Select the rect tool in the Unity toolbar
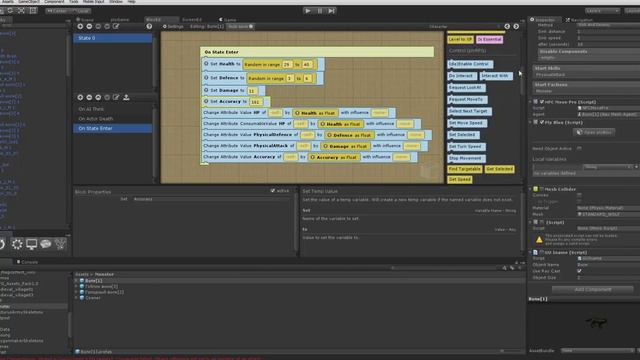640x360 pixels. click(x=33, y=11)
